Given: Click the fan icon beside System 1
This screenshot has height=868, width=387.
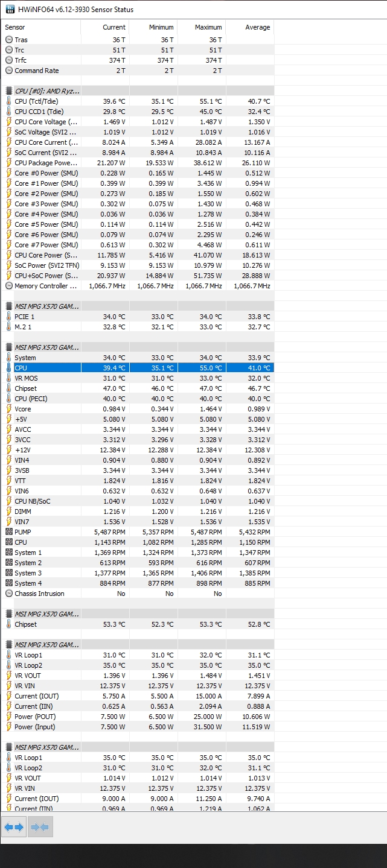Looking at the screenshot, I should pos(8,553).
